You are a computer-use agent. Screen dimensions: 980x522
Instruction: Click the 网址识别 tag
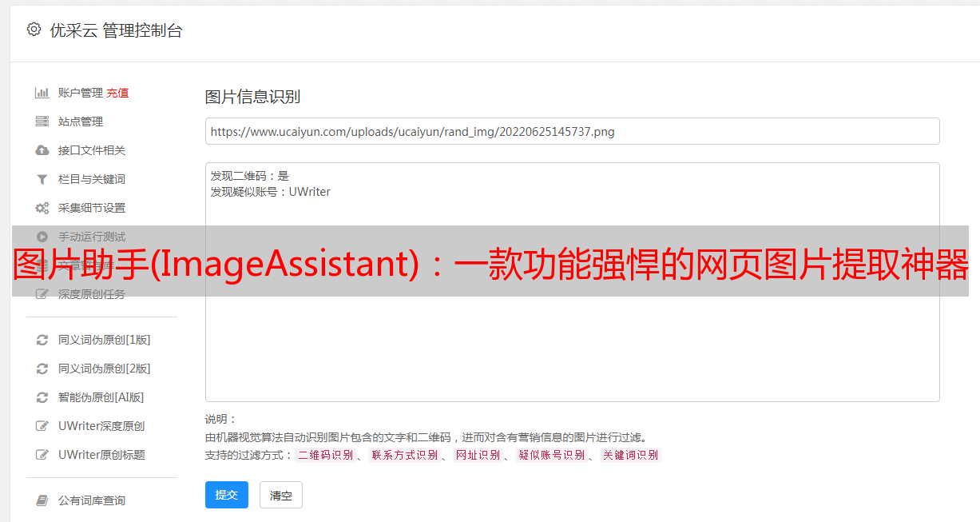pyautogui.click(x=478, y=455)
